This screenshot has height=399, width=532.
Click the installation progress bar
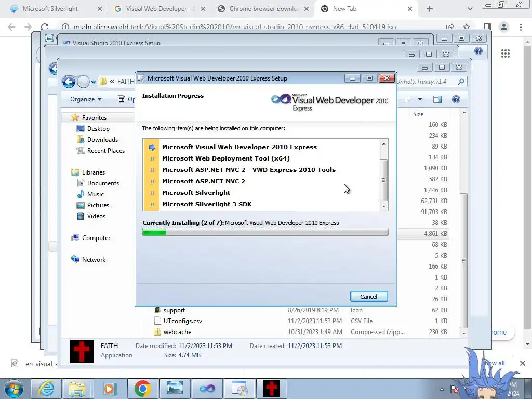click(265, 232)
